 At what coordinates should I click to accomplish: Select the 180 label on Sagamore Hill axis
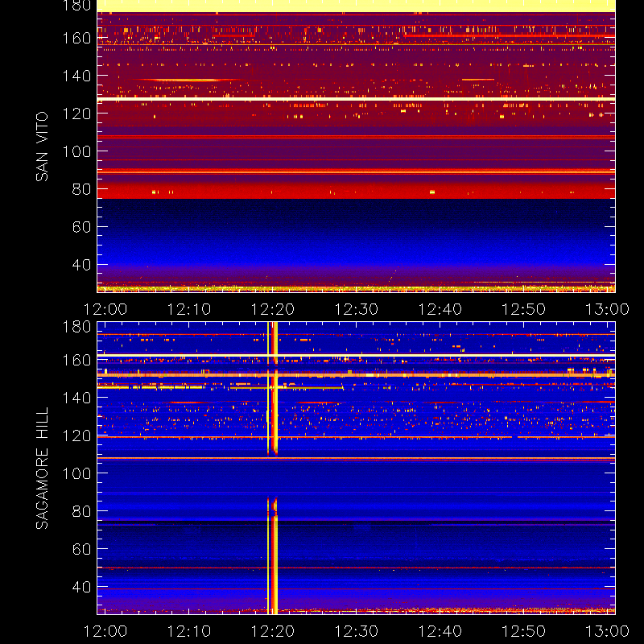(x=76, y=327)
